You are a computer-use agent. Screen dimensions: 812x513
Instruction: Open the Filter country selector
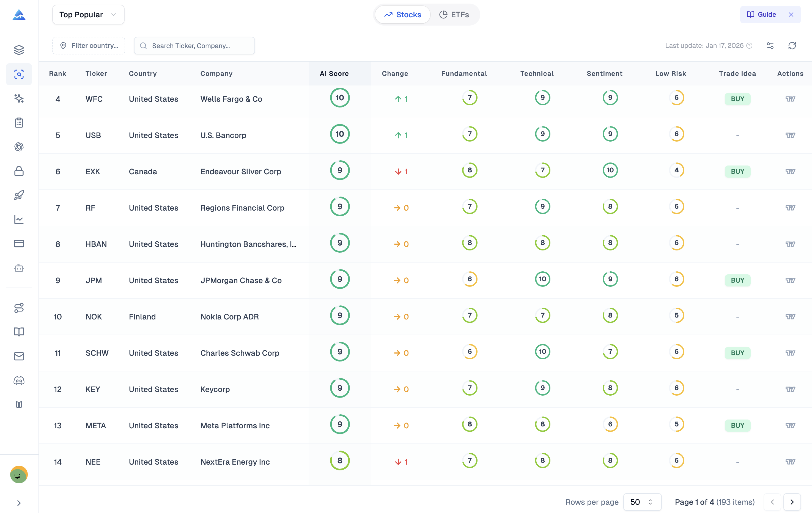(x=89, y=46)
